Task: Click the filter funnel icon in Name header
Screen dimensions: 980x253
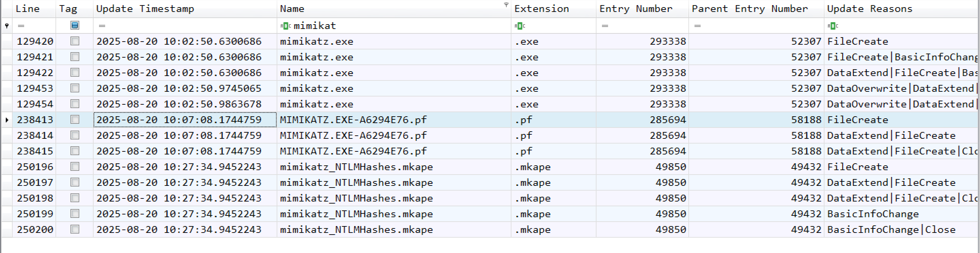Action: click(x=506, y=5)
